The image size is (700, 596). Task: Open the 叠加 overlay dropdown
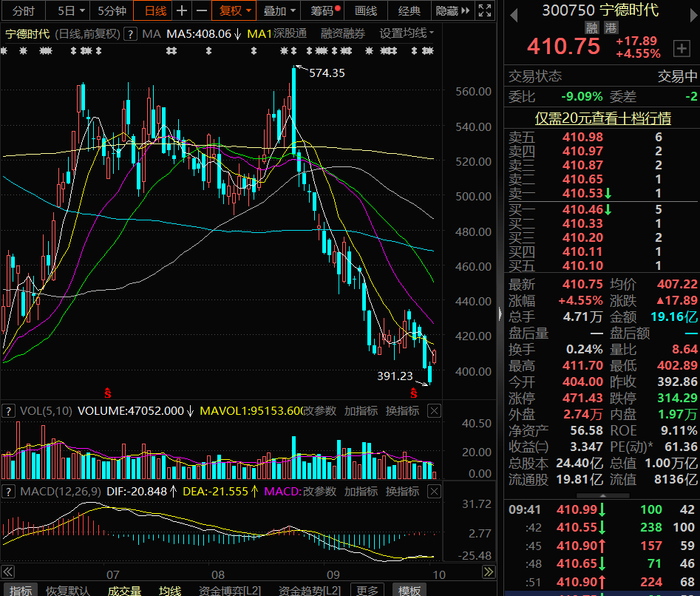pyautogui.click(x=279, y=10)
